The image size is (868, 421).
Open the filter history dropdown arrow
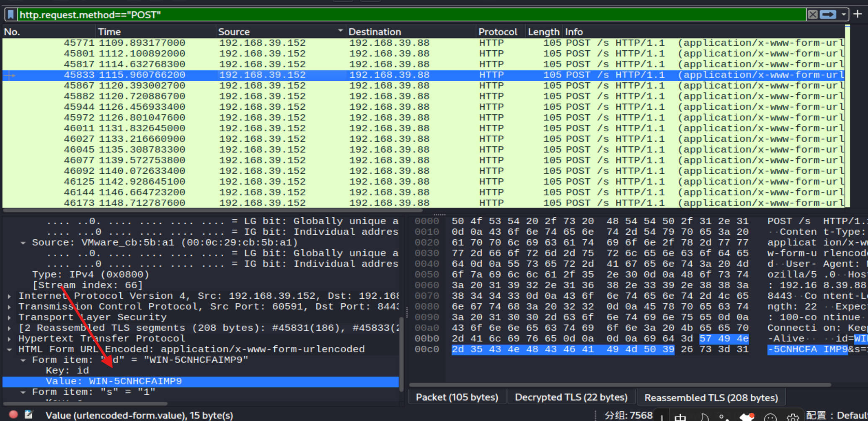pos(843,15)
